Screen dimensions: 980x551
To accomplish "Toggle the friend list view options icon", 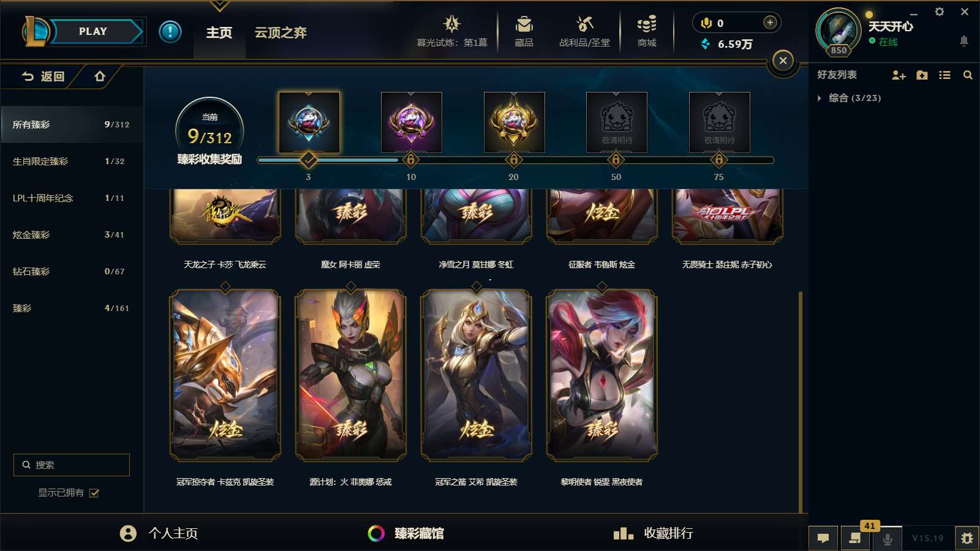I will tap(944, 75).
